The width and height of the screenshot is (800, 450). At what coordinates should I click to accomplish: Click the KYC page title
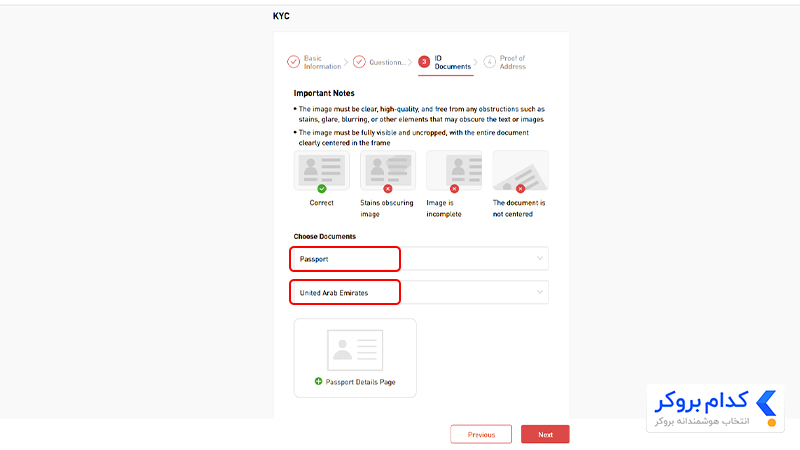[281, 16]
